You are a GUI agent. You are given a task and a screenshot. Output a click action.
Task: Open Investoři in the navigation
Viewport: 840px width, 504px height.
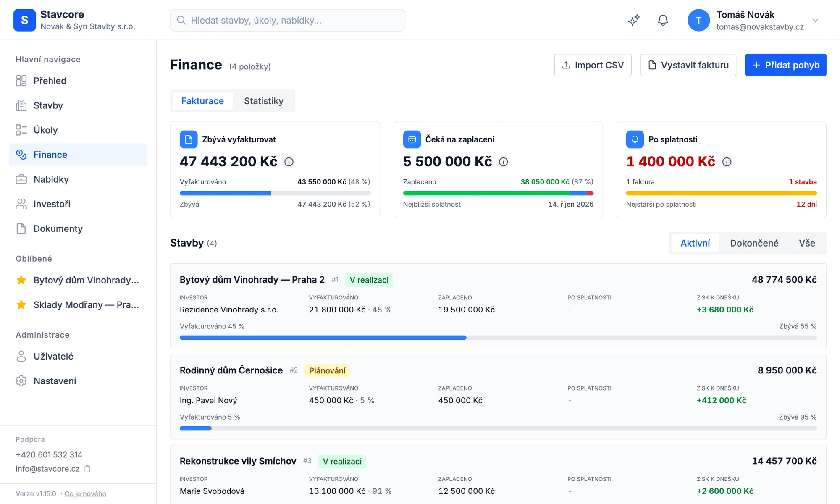click(x=78, y=204)
